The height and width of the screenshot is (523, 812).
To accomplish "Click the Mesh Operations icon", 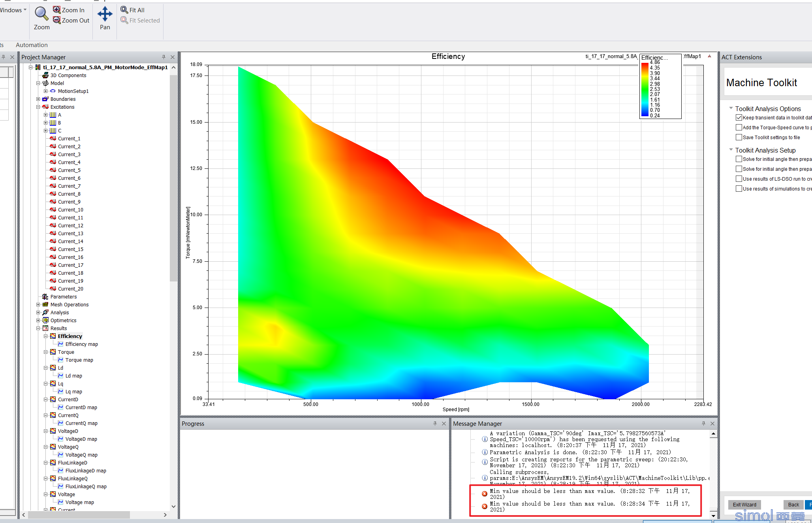I will (x=45, y=304).
